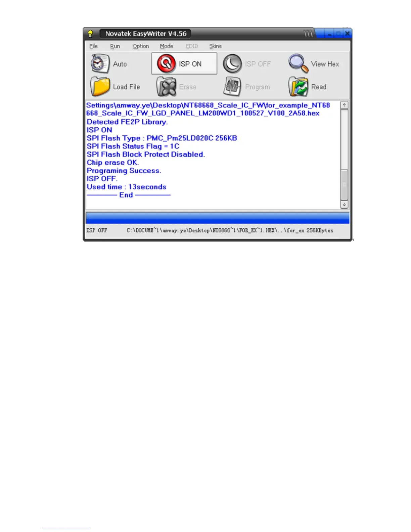Open the Option menu

click(141, 46)
